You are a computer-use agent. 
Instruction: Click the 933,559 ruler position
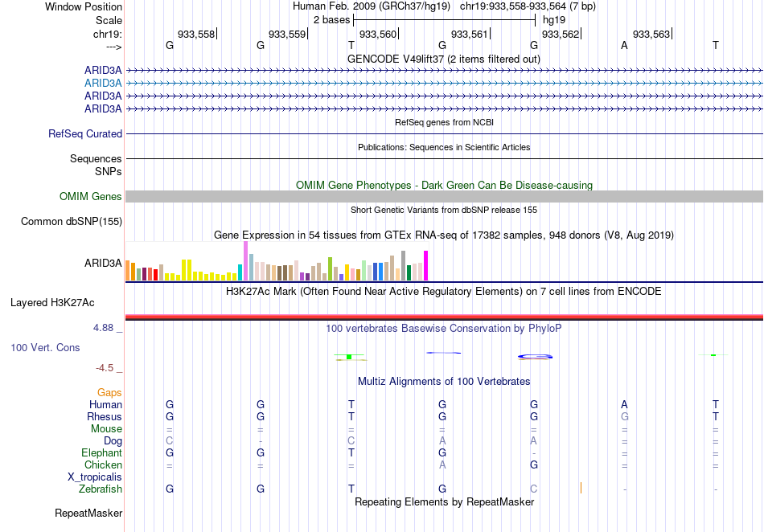pos(287,34)
